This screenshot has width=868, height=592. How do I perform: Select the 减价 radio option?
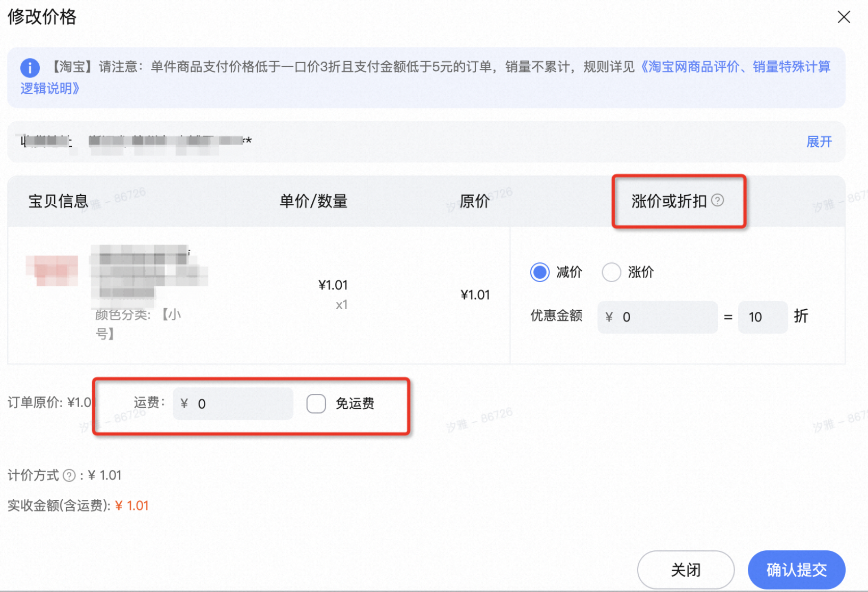point(540,272)
